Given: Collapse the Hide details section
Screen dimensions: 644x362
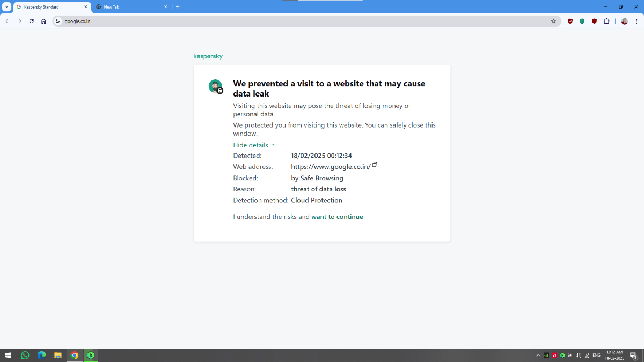Looking at the screenshot, I should (x=254, y=145).
